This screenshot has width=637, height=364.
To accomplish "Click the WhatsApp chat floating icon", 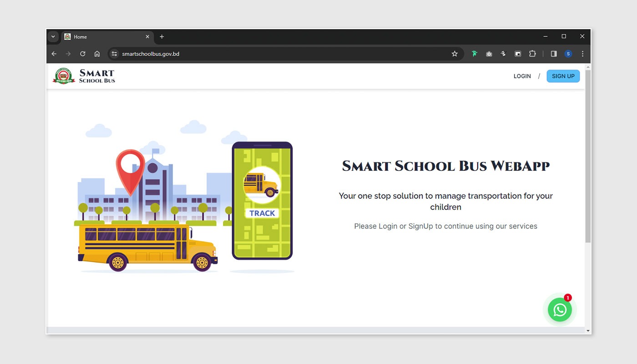I will (x=560, y=310).
